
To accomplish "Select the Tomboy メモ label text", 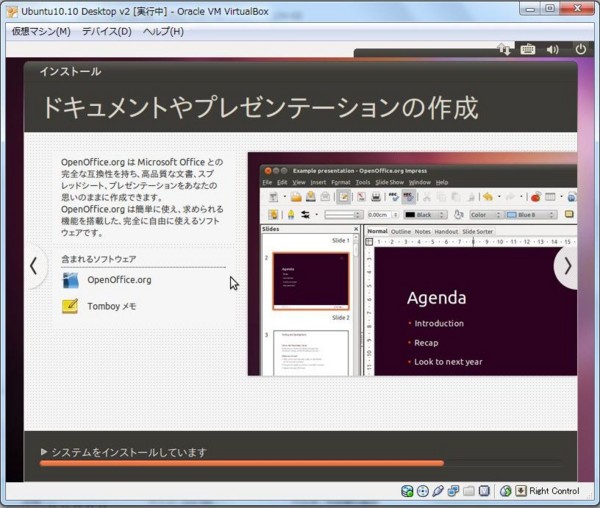I will [x=112, y=306].
